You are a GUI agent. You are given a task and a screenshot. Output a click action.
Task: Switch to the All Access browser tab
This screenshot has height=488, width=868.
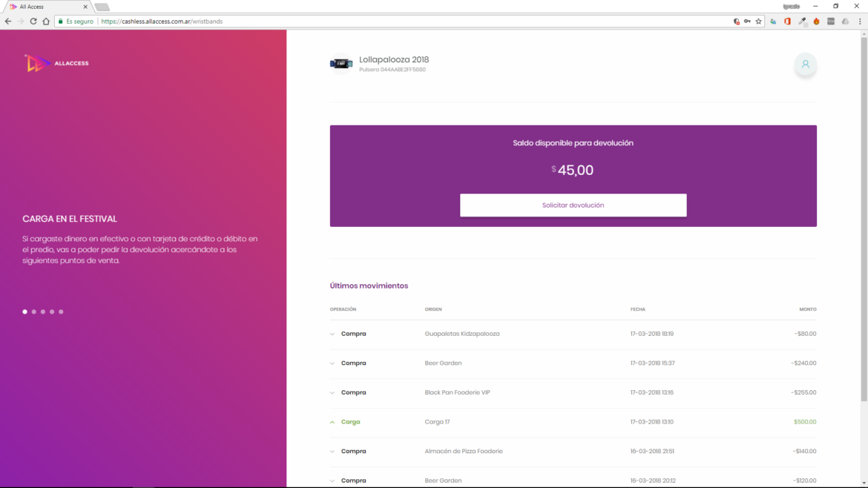[x=45, y=7]
